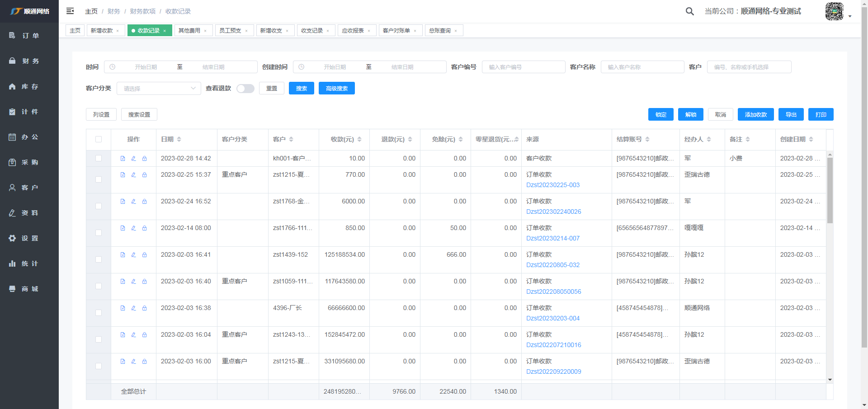Open the 客户 sidebar menu
The width and height of the screenshot is (868, 409).
29,188
